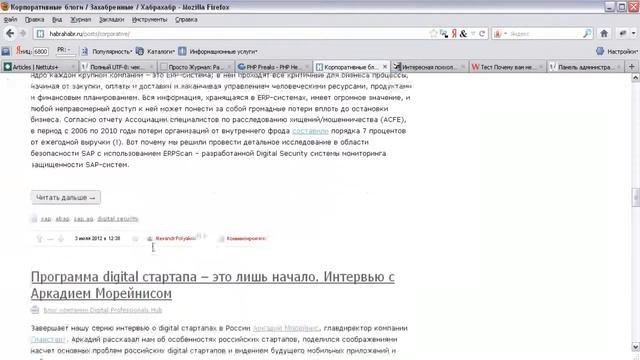The image size is (640, 360).
Task: Open the article title Программа digital стартапа
Action: tap(213, 285)
